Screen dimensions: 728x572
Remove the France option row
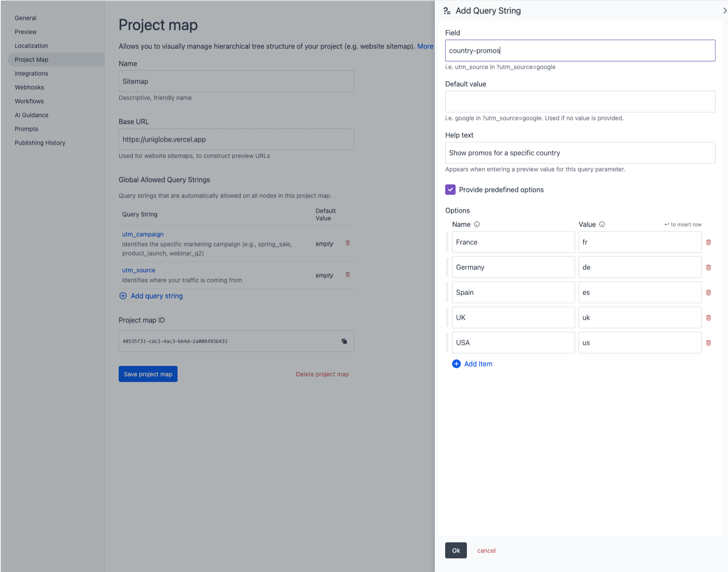pyautogui.click(x=709, y=242)
